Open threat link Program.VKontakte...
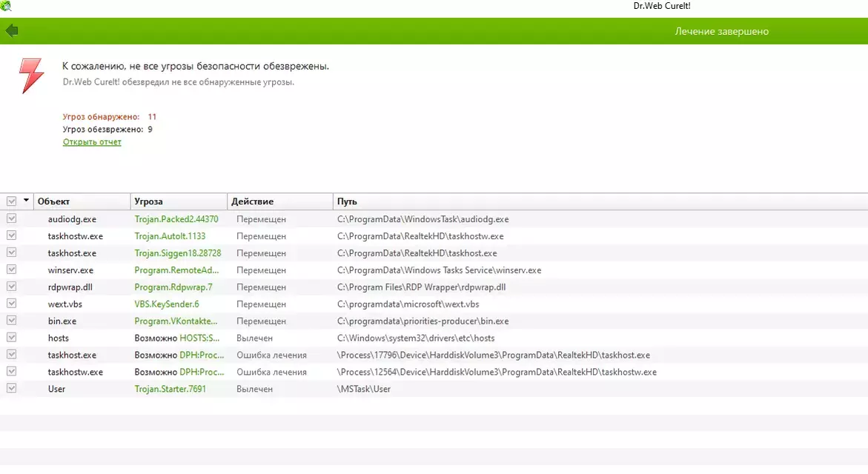The height and width of the screenshot is (474, 868). coord(176,321)
